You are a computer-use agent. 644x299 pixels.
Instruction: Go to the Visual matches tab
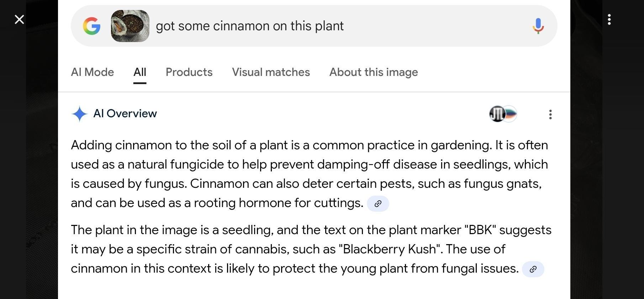[x=271, y=72]
